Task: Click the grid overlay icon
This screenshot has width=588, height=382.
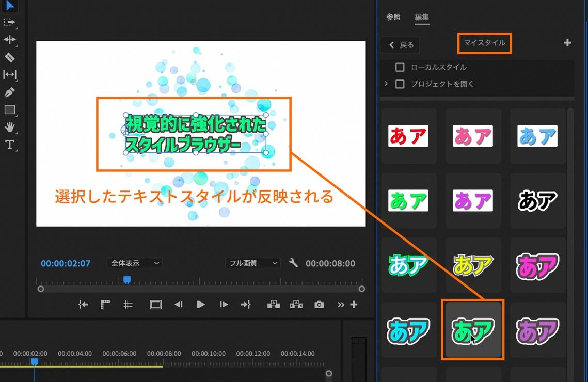Action: [x=128, y=305]
